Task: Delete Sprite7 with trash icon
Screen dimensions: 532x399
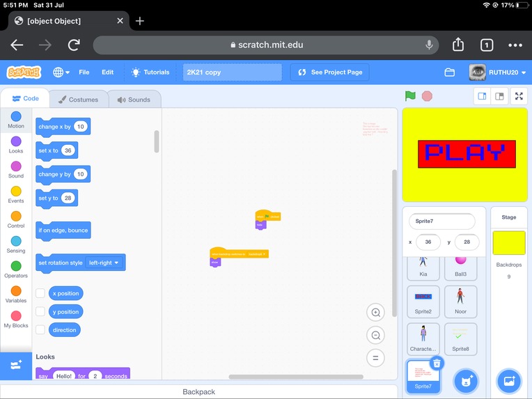Action: click(x=437, y=363)
